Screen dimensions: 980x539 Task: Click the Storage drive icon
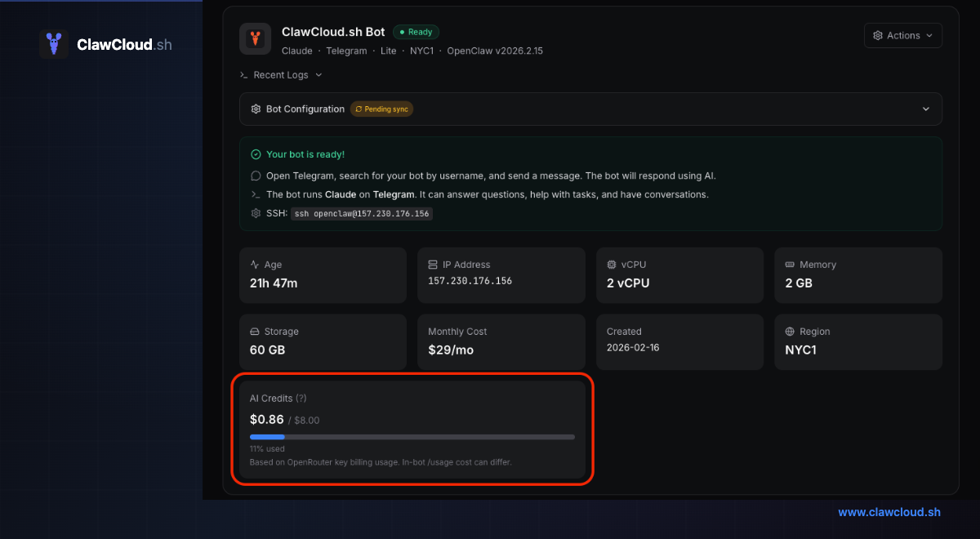[x=255, y=332]
